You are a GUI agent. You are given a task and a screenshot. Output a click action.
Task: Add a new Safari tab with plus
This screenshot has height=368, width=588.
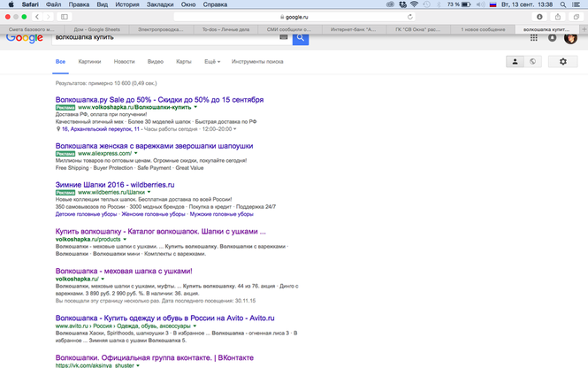point(584,29)
